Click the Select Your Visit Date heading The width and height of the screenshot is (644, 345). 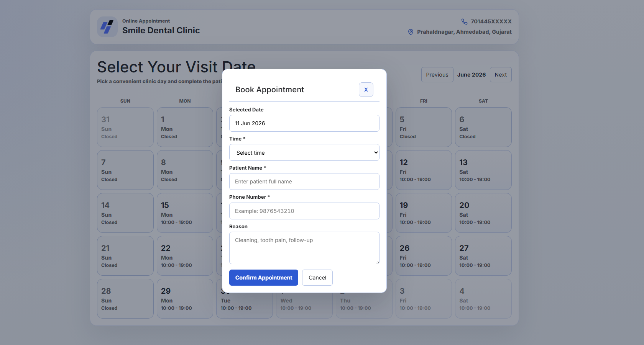[x=176, y=67]
